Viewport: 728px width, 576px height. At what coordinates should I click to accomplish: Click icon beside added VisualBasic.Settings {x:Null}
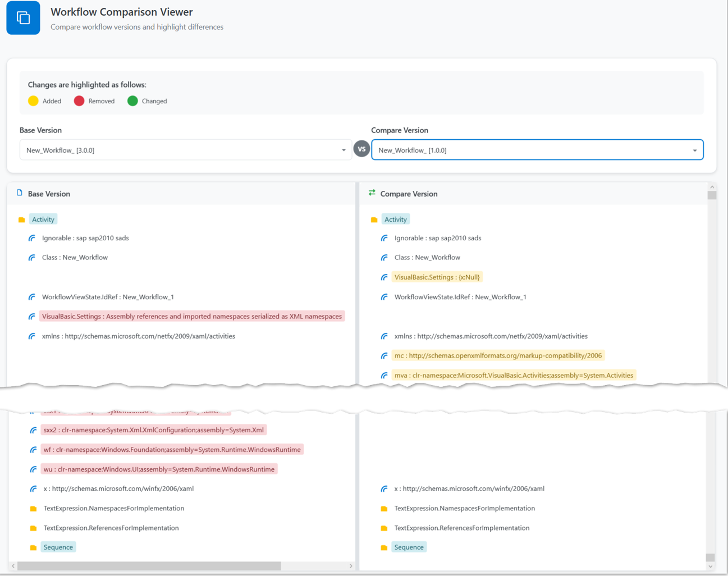(384, 277)
